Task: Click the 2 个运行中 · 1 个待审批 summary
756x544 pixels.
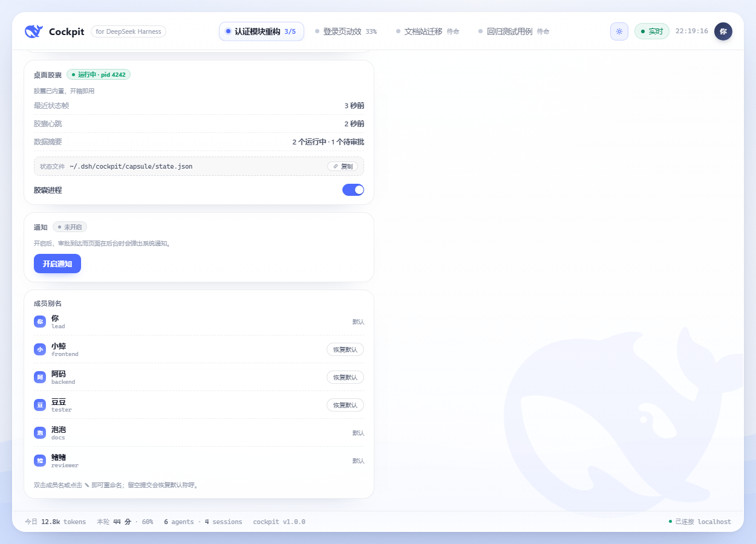Action: coord(328,142)
